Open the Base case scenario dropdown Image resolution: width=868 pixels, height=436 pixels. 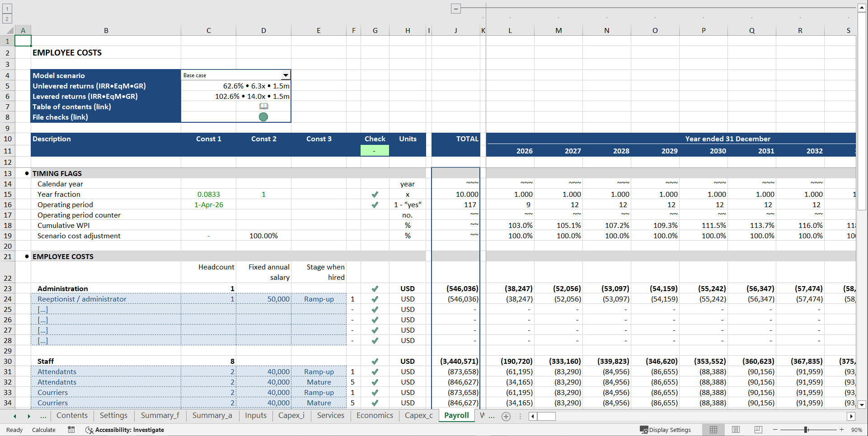[x=286, y=75]
